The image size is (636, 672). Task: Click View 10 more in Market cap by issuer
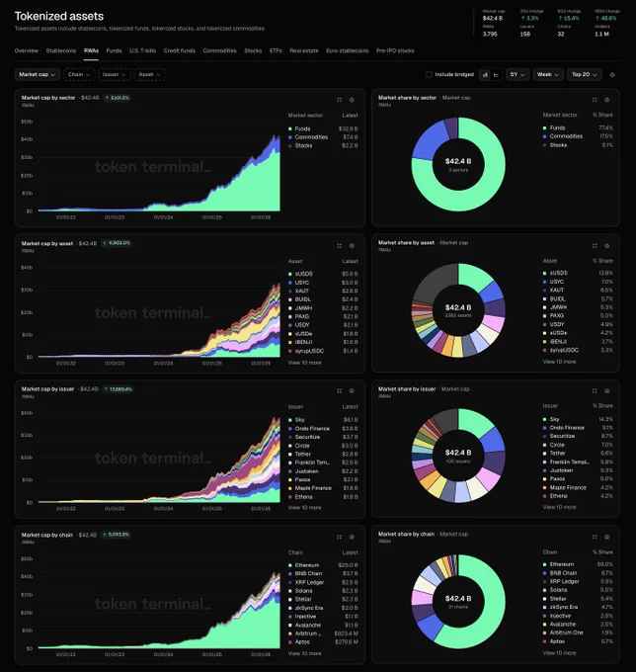click(304, 507)
